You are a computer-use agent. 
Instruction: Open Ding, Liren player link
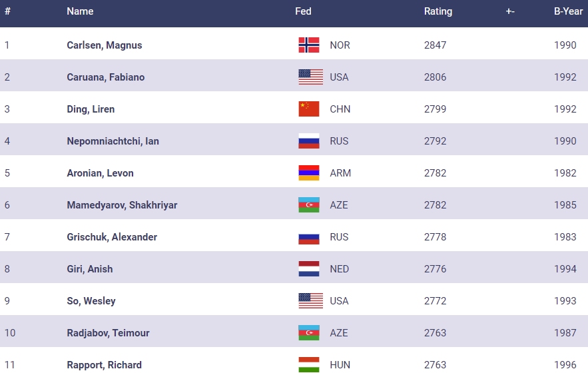coord(91,109)
